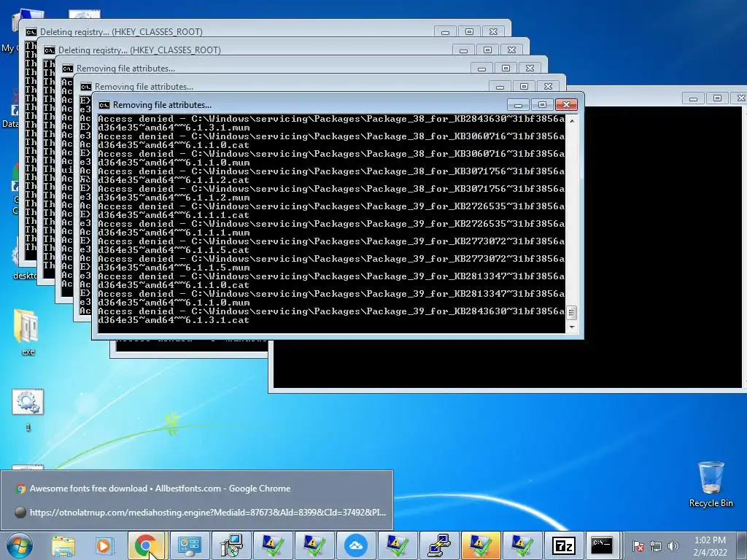The image size is (747, 560).
Task: Click the scrollbar thumb in active console
Action: pos(572,313)
